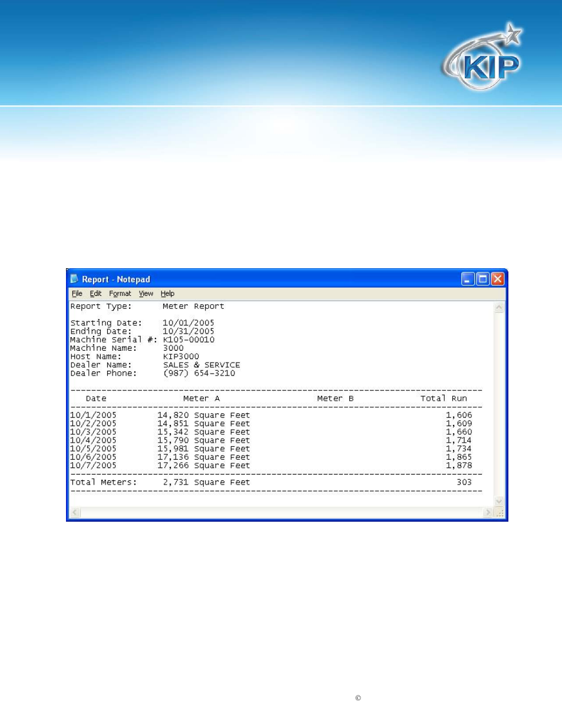Click machine serial number K105-00010
Viewport: 562px width, 728px height.
pyautogui.click(x=189, y=340)
